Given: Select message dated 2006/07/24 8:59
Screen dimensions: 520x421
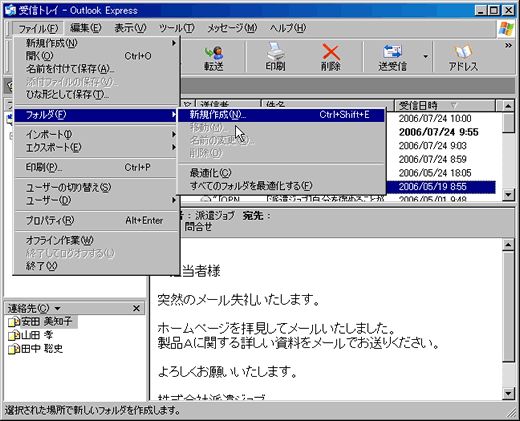Looking at the screenshot, I should [x=432, y=160].
